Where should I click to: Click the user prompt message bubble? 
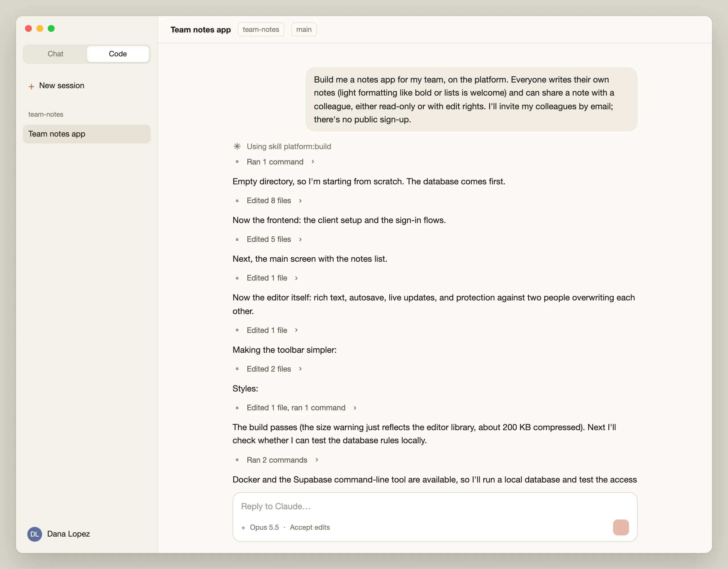[x=471, y=99]
